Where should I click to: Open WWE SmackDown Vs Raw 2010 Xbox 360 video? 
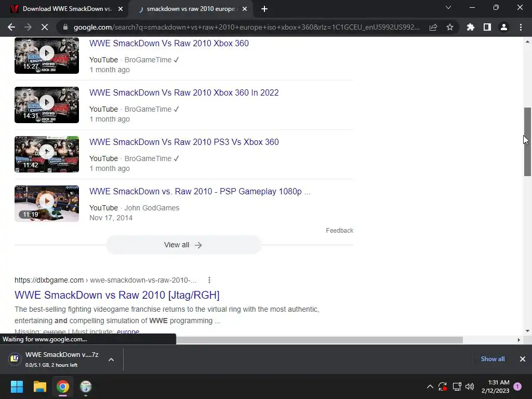click(x=169, y=44)
